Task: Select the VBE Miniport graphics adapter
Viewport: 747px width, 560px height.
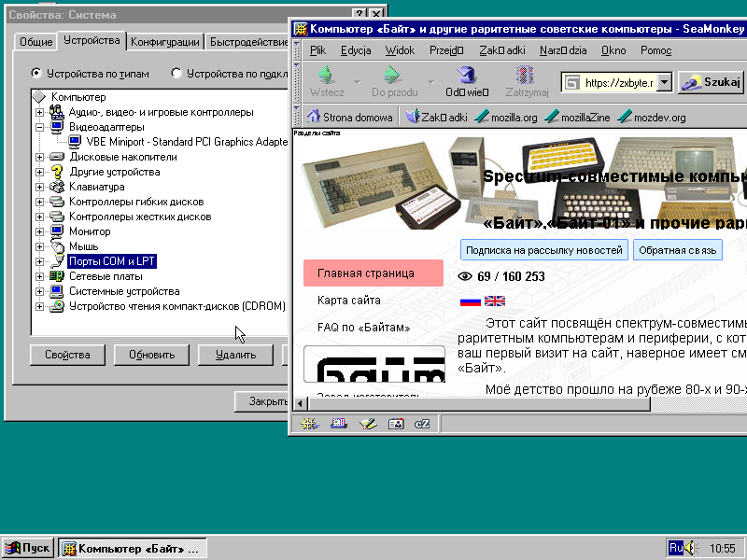Action: (186, 142)
